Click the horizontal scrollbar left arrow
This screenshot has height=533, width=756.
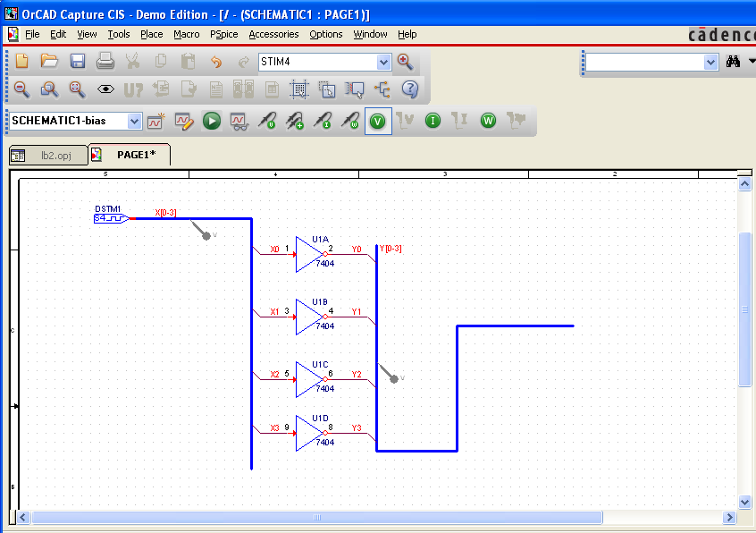click(23, 518)
